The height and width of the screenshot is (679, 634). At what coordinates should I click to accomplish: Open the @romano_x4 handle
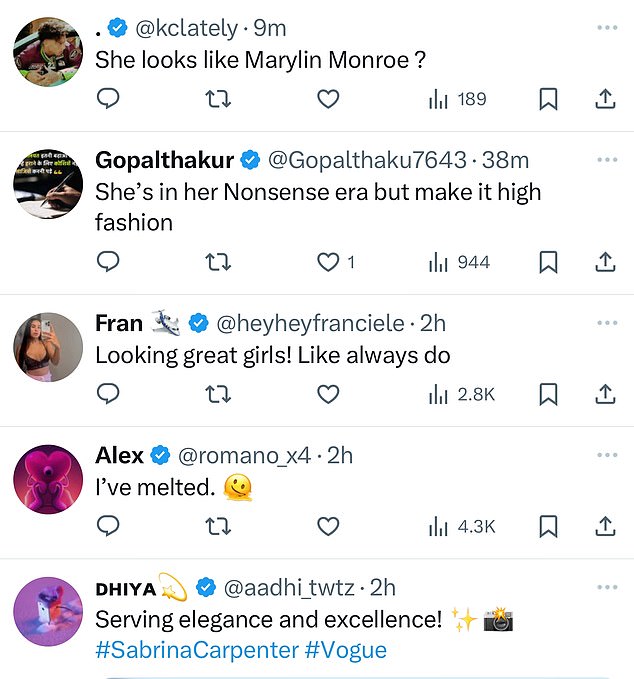click(x=244, y=455)
